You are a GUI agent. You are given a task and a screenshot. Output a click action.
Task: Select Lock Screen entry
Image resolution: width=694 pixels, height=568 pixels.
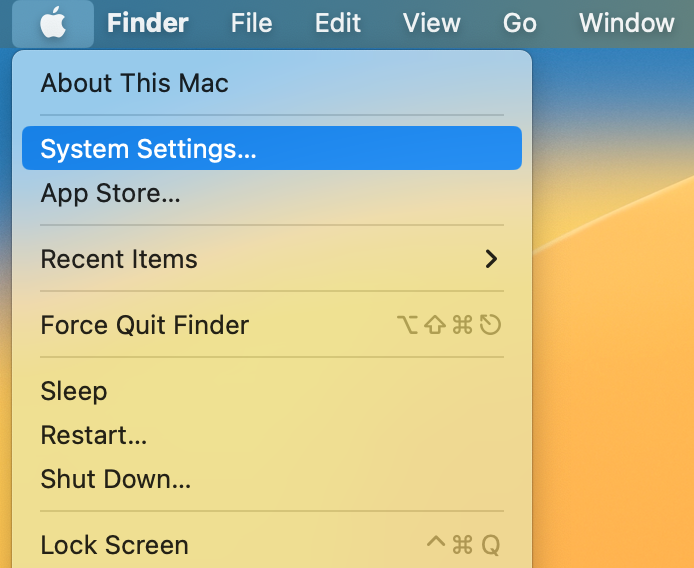[272, 545]
